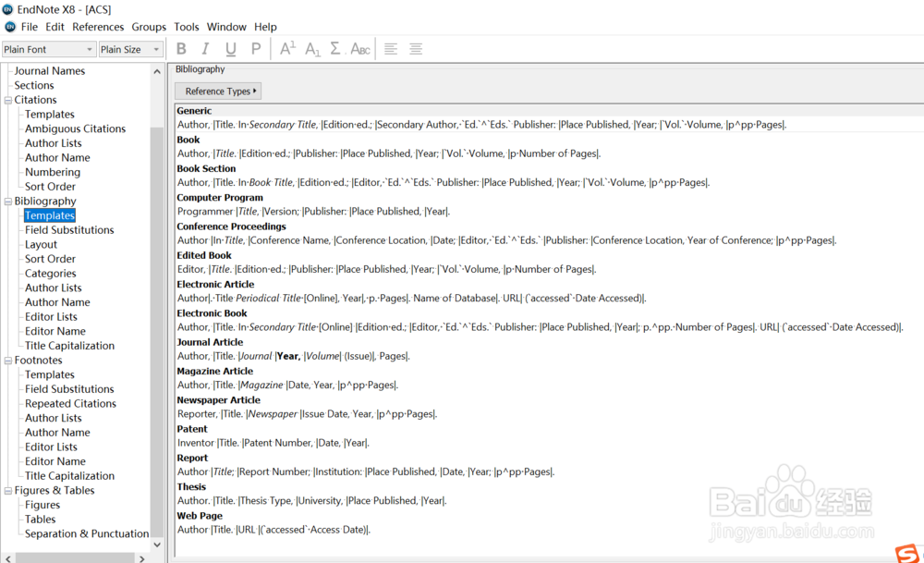
Task: Select Categories under Bibliography
Action: 50,274
